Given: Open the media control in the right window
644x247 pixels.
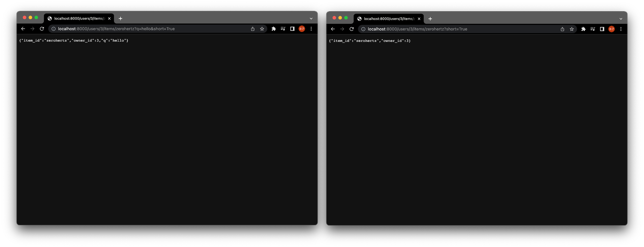Looking at the screenshot, I should point(592,29).
